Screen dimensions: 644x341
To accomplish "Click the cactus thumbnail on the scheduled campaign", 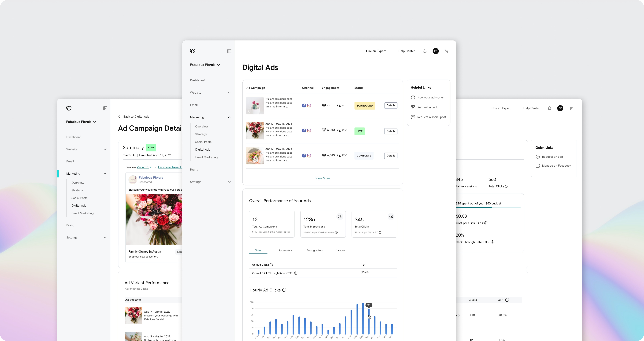I will click(x=255, y=105).
